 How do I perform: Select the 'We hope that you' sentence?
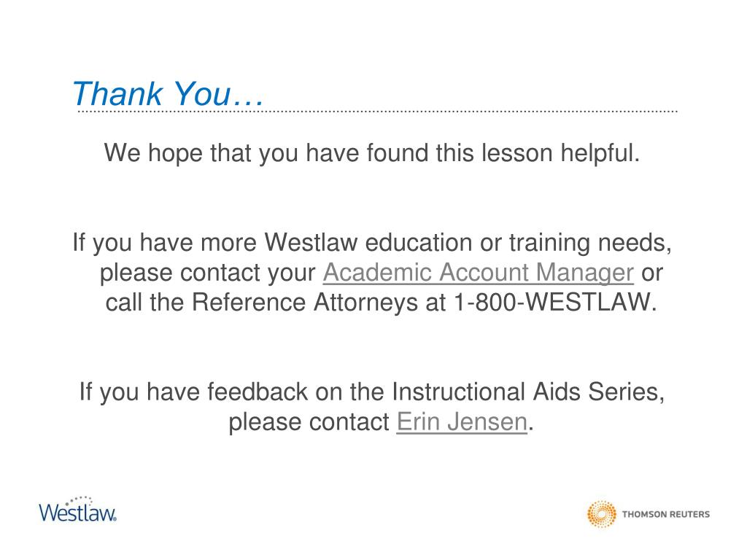click(x=371, y=153)
